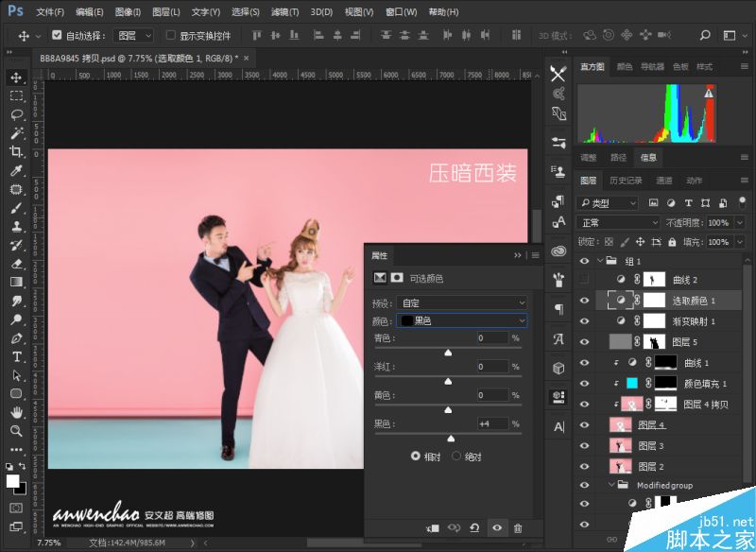Screen dimensions: 756x552
Task: Click the delete adjustment layer trash button
Action: point(517,528)
